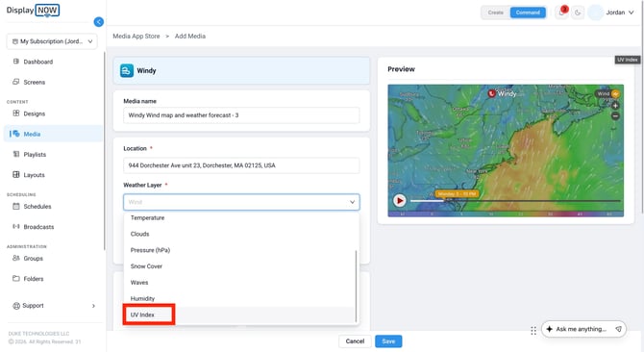Click the Wind layer badge on map
This screenshot has width=644, height=352.
pos(607,94)
